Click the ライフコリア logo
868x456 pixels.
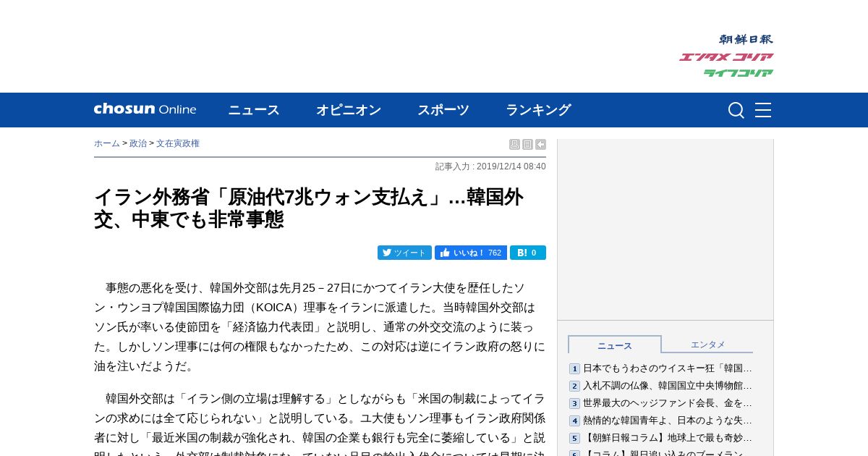pyautogui.click(x=739, y=72)
